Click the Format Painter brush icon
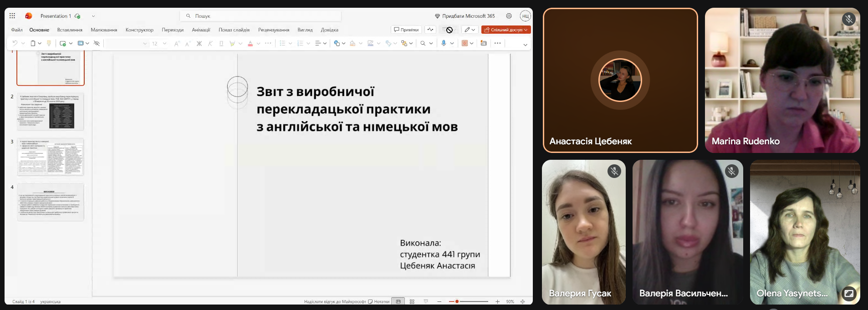The image size is (868, 310). click(49, 43)
